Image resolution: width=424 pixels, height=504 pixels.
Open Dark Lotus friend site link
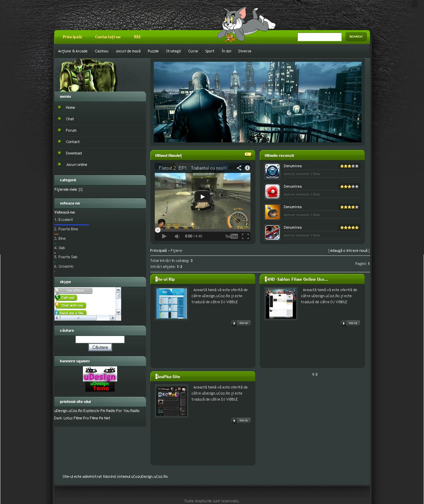point(63,418)
